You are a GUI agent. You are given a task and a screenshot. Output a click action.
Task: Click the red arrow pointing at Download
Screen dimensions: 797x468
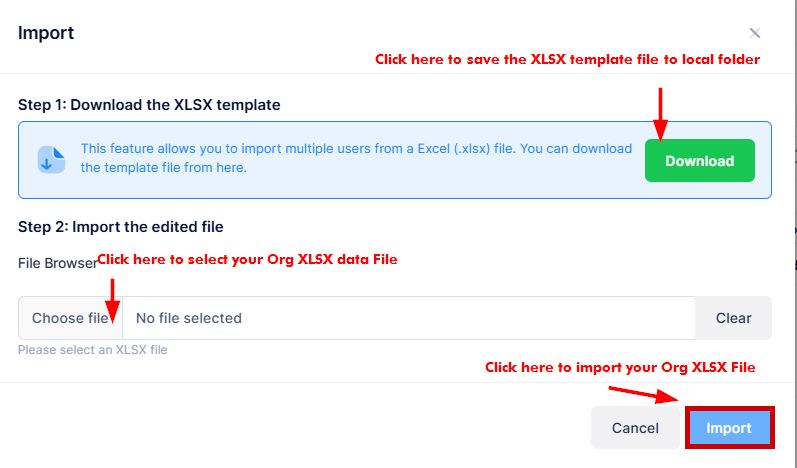[x=660, y=112]
